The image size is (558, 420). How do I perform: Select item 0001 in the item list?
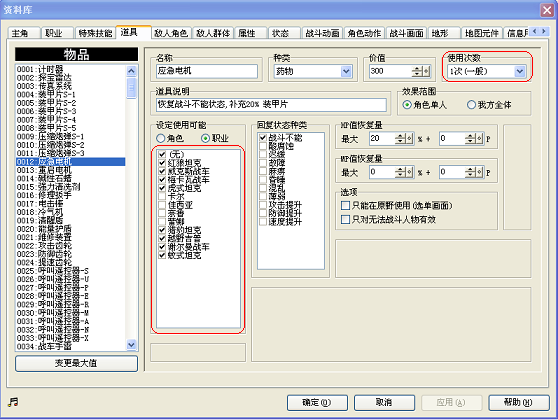tap(70, 69)
